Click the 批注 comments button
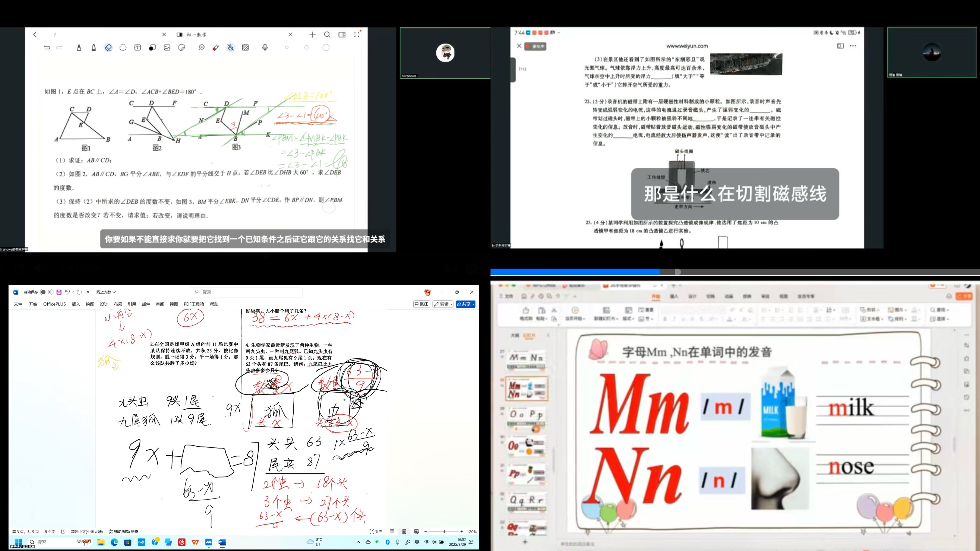The image size is (980, 551). 421,304
